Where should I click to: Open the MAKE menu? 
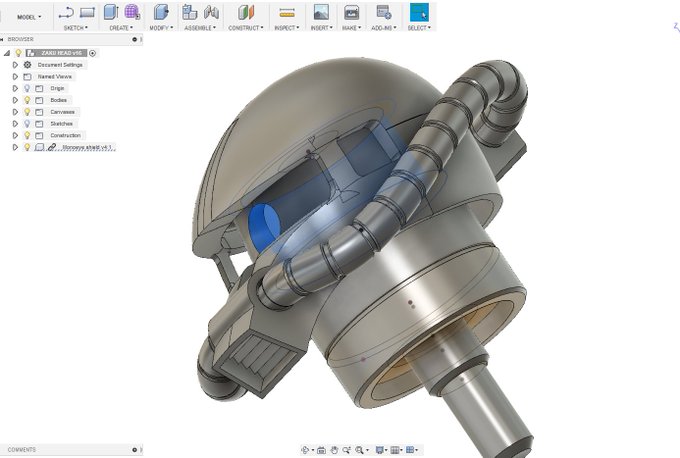[351, 28]
